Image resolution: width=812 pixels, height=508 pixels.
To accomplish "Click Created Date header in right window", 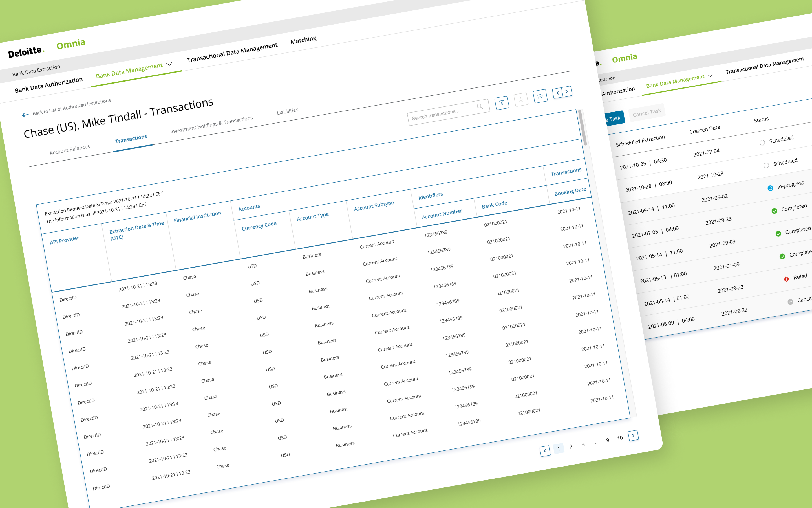I will pyautogui.click(x=705, y=129).
